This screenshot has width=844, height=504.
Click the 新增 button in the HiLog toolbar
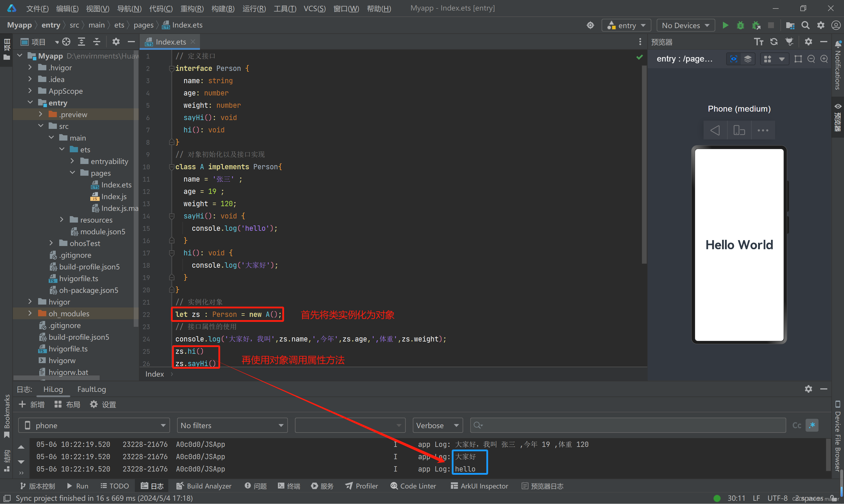point(32,404)
